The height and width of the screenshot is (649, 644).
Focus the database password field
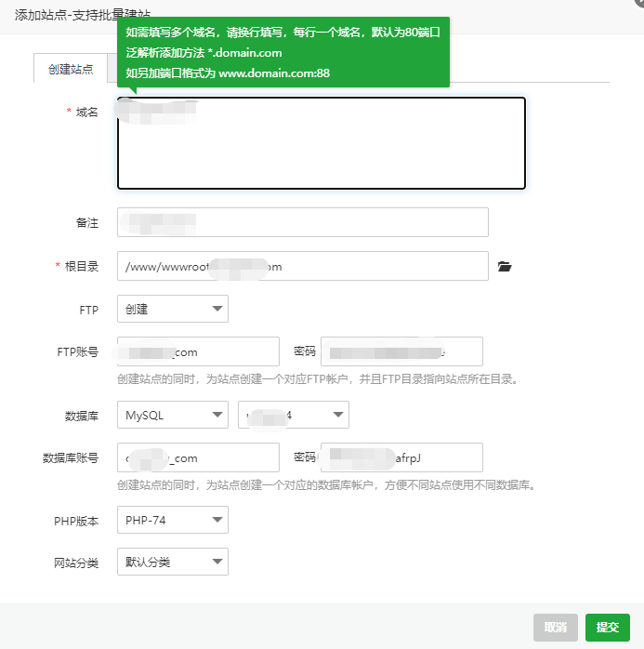point(401,457)
